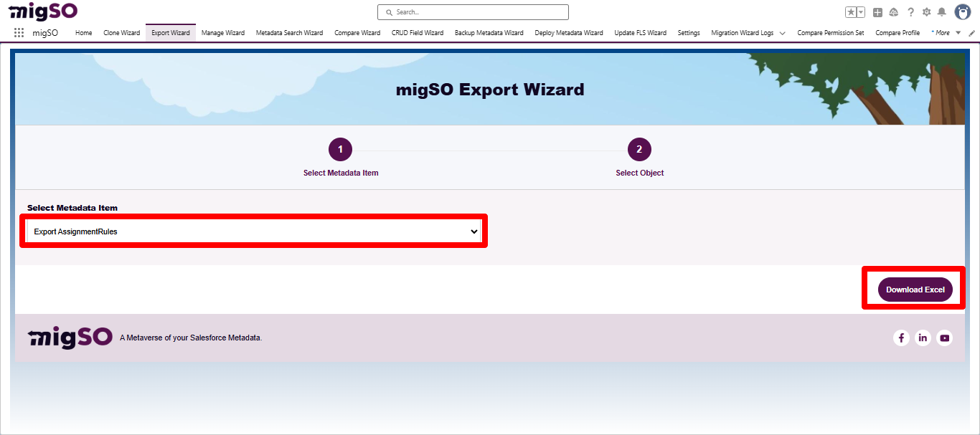Open the user profile avatar
The height and width of the screenshot is (435, 980).
point(962,12)
